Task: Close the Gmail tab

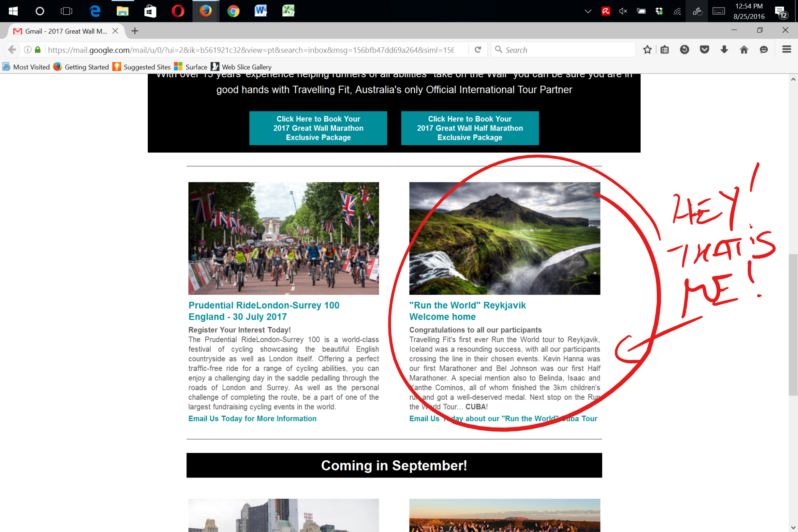Action: 116,31
